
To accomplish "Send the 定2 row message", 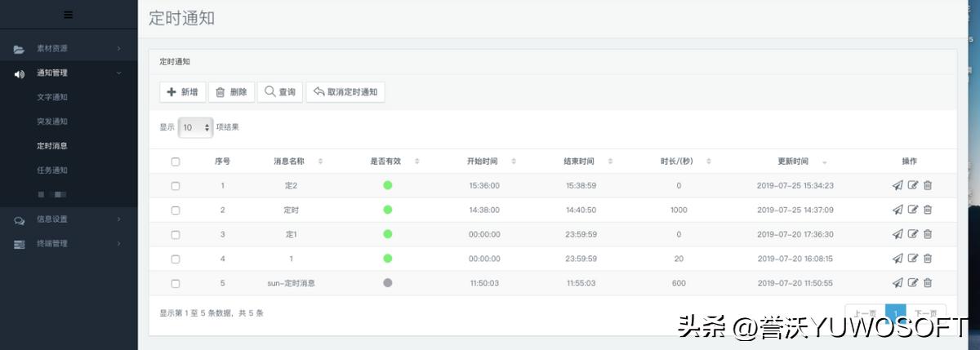I will [898, 185].
